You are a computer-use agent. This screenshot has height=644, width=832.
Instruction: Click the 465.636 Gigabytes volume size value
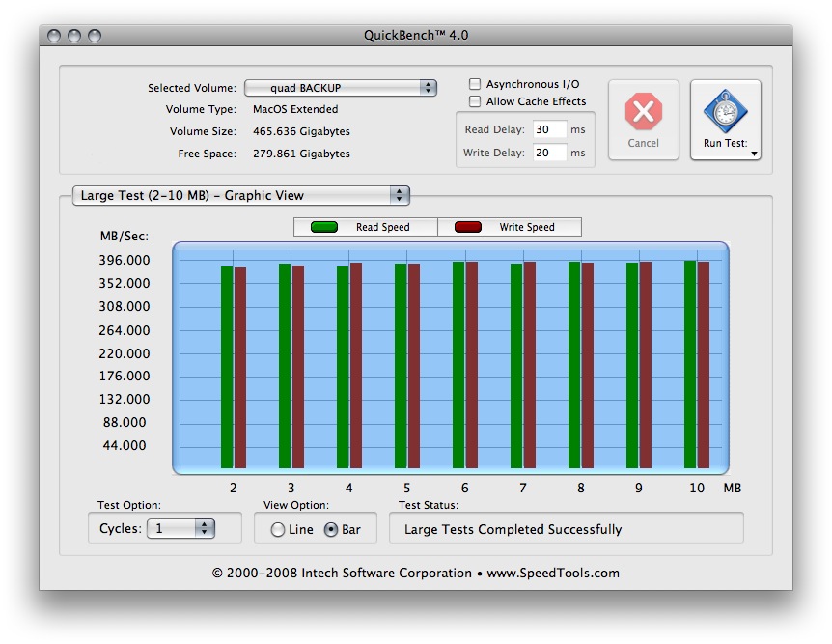tap(301, 131)
